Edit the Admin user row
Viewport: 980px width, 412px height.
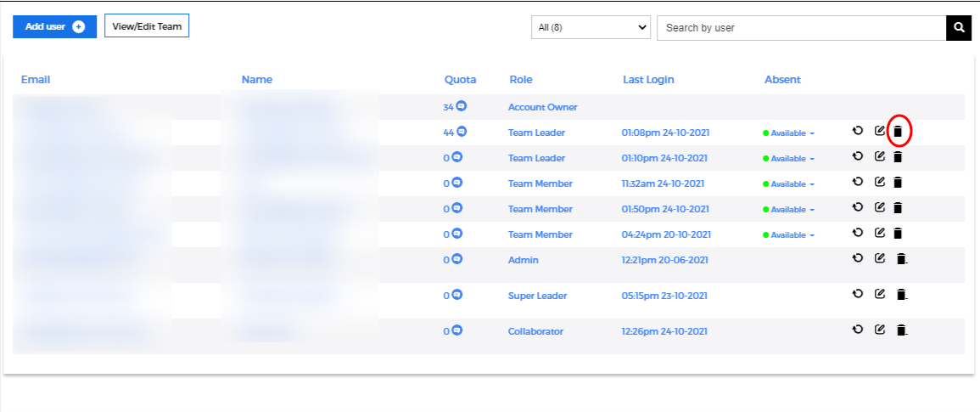(x=880, y=258)
